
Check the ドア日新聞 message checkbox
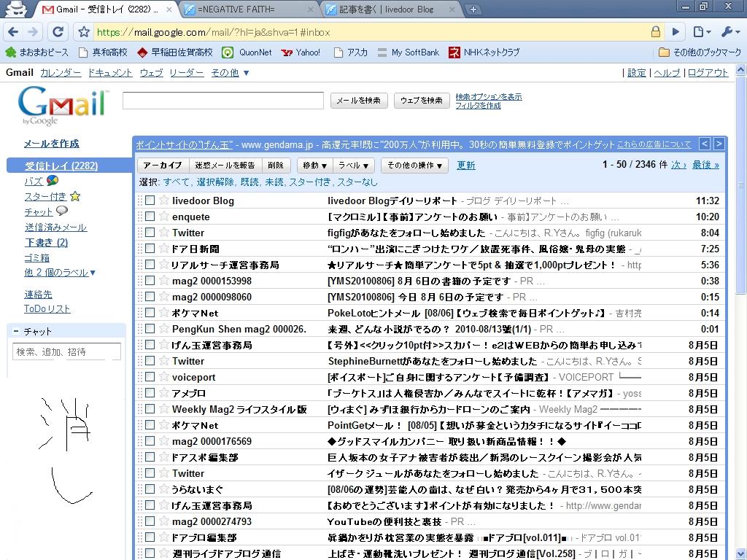click(x=150, y=248)
